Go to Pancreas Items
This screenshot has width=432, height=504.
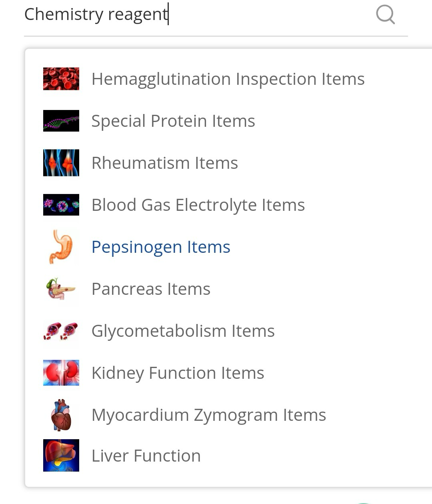tap(151, 289)
